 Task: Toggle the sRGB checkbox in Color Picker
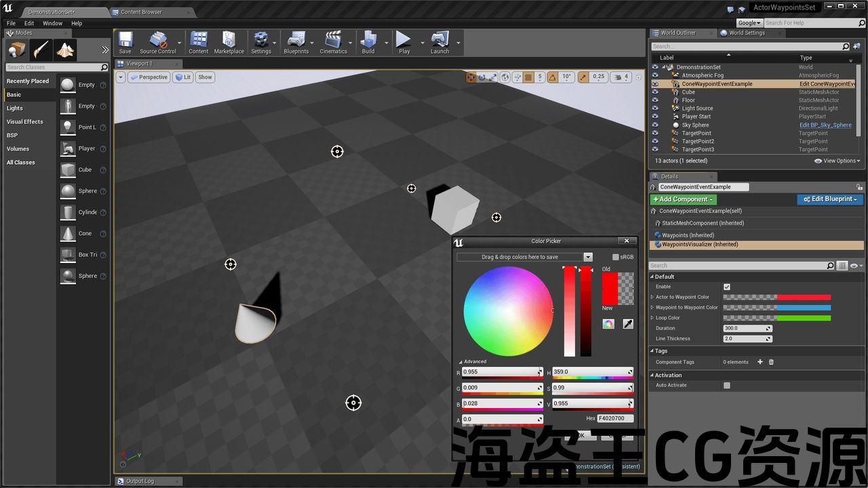pyautogui.click(x=616, y=258)
